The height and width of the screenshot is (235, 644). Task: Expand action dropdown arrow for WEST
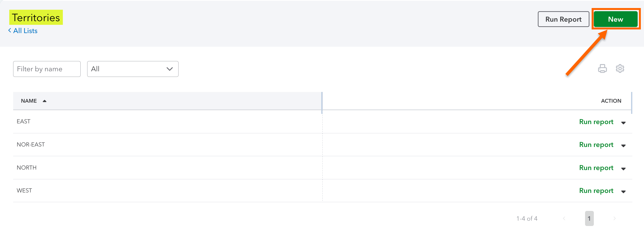point(623,191)
